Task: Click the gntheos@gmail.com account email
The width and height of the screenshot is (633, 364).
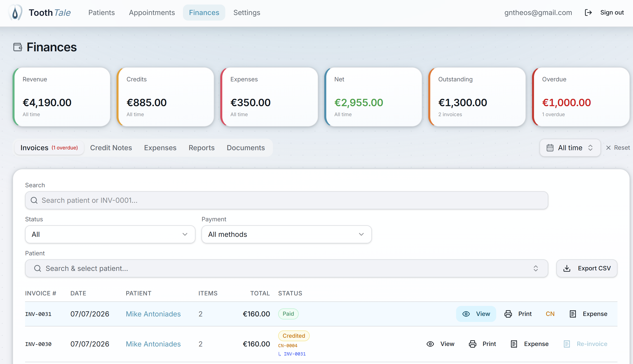Action: (x=538, y=13)
